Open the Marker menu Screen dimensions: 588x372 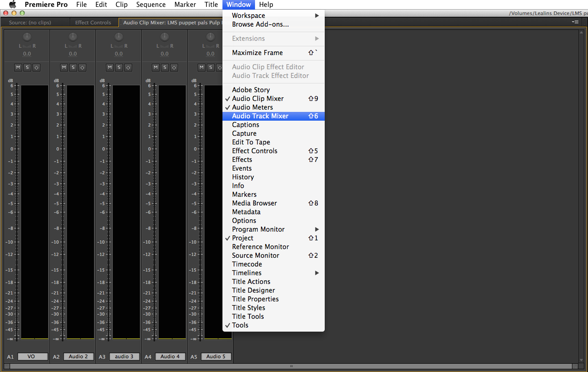[185, 5]
